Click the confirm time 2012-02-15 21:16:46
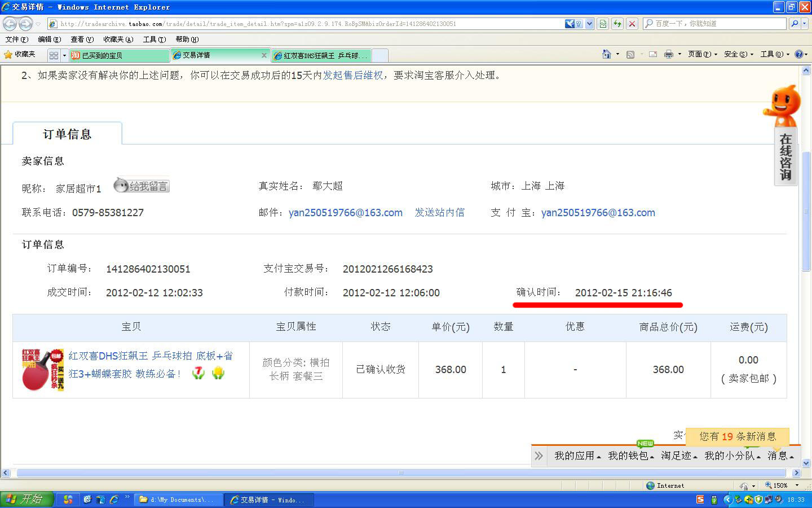Image resolution: width=812 pixels, height=508 pixels. pos(624,293)
